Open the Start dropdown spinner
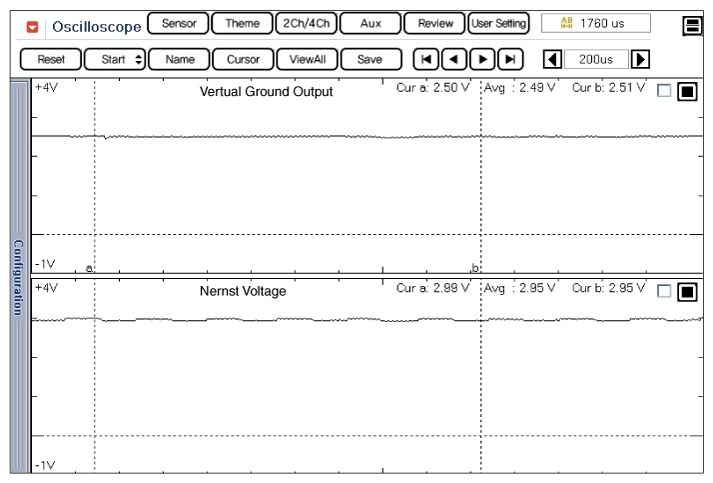 115,59
